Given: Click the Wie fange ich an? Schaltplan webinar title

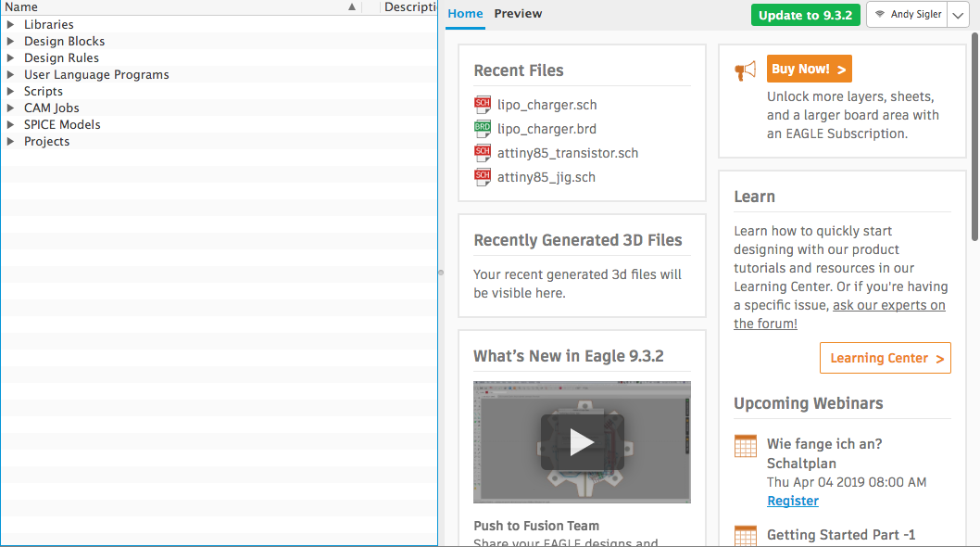Looking at the screenshot, I should (824, 453).
